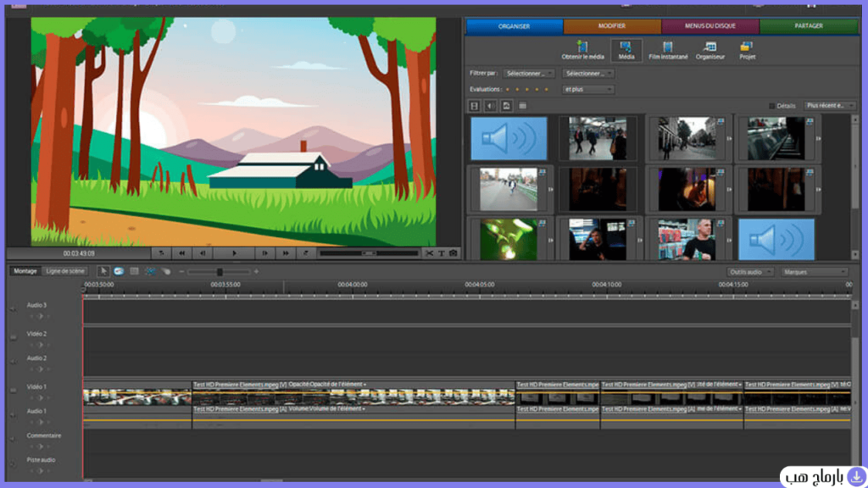The image size is (868, 488).
Task: Click the timeline zoom slider handle
Action: [x=220, y=272]
